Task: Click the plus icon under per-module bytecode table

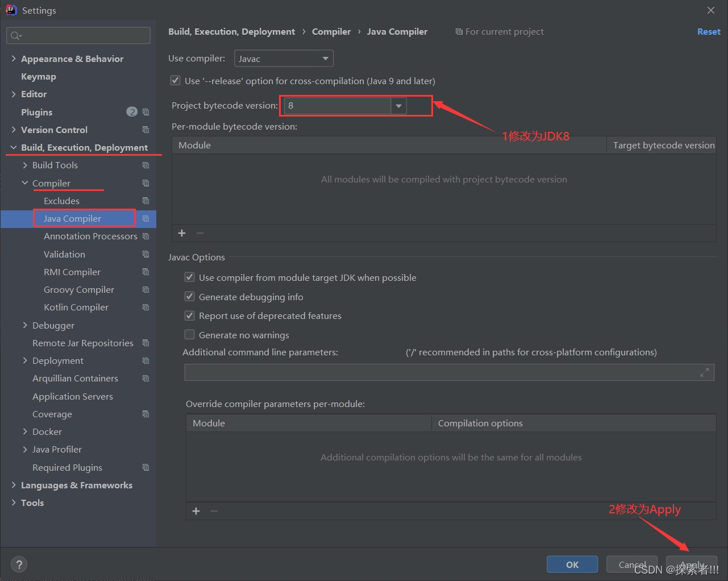Action: point(182,233)
